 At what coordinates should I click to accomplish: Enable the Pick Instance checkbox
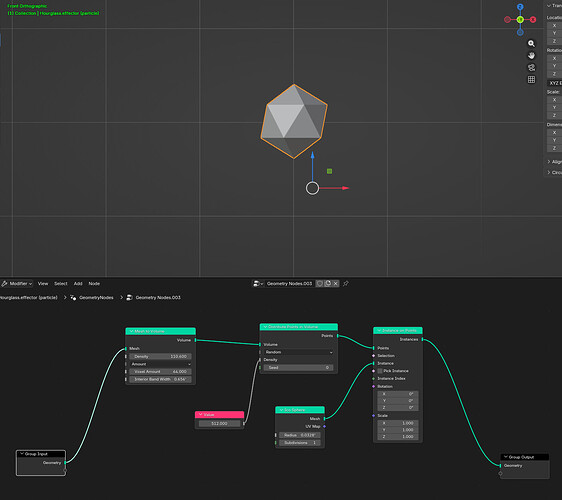380,371
